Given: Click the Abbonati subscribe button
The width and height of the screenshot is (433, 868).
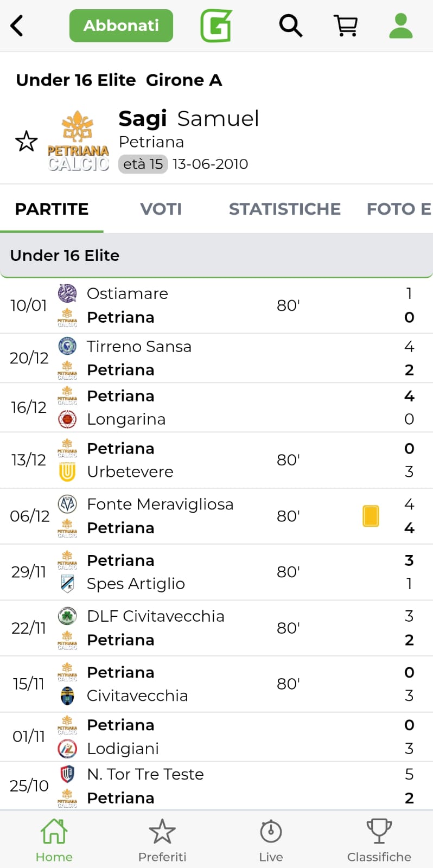Looking at the screenshot, I should pyautogui.click(x=121, y=25).
